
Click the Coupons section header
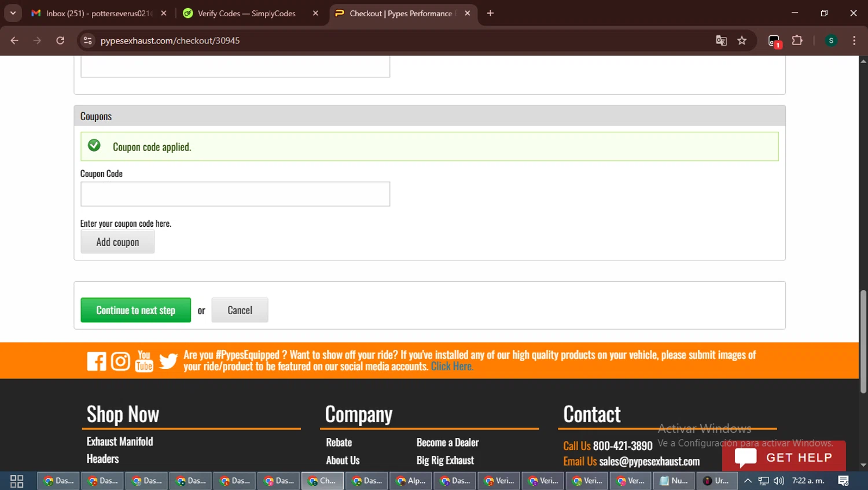click(429, 116)
